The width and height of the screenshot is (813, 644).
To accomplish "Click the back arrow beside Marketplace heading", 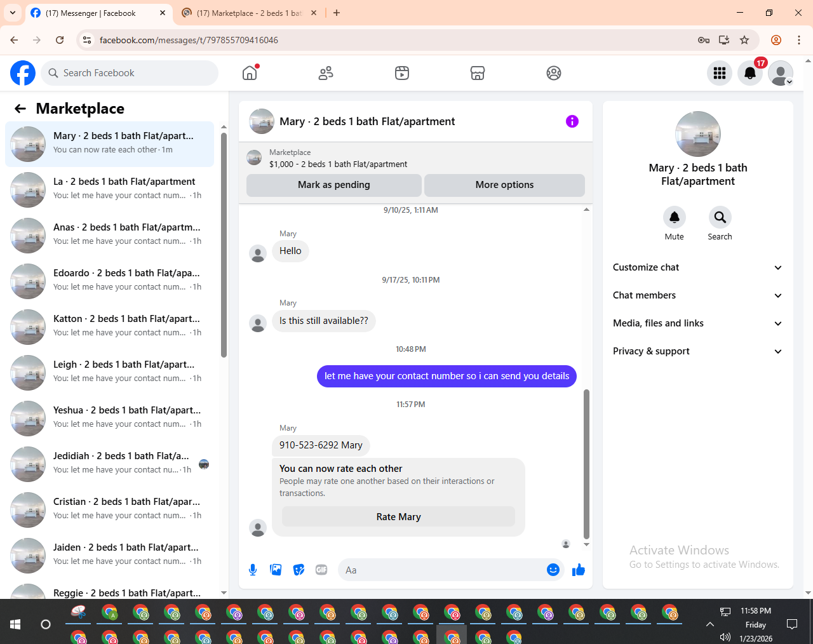I will tap(20, 109).
